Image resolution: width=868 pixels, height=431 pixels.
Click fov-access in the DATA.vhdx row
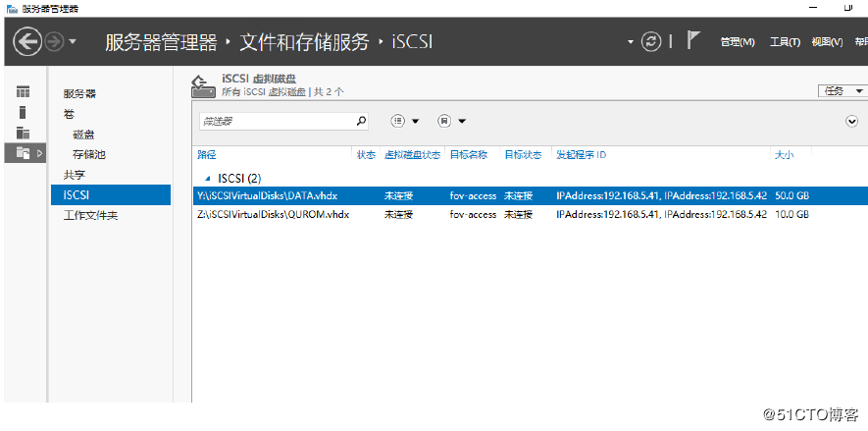click(x=473, y=196)
